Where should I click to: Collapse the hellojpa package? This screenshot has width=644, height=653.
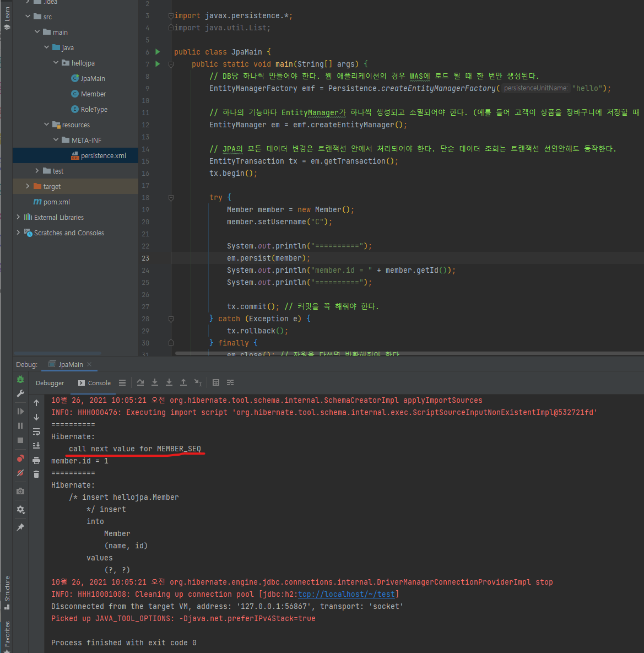(56, 62)
